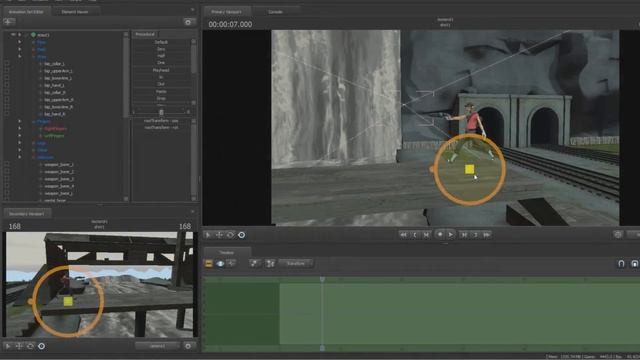
Task: Switch to motion editor eye icon mode
Action: click(x=220, y=264)
